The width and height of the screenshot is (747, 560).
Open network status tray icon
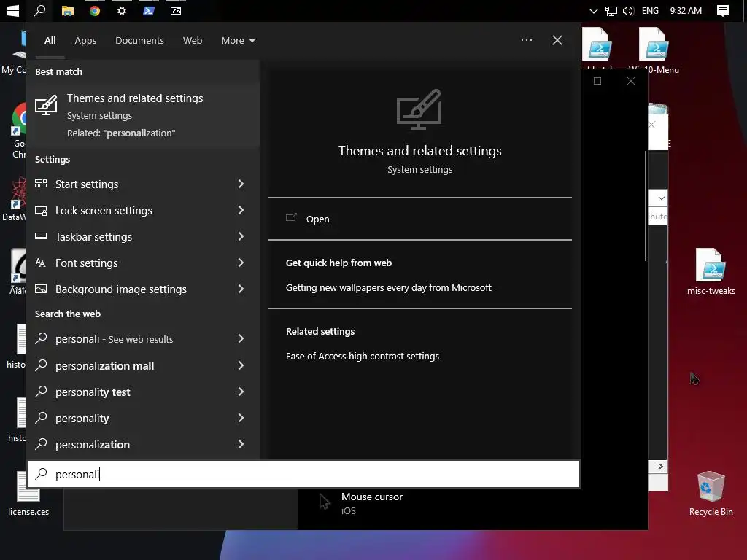tap(611, 10)
